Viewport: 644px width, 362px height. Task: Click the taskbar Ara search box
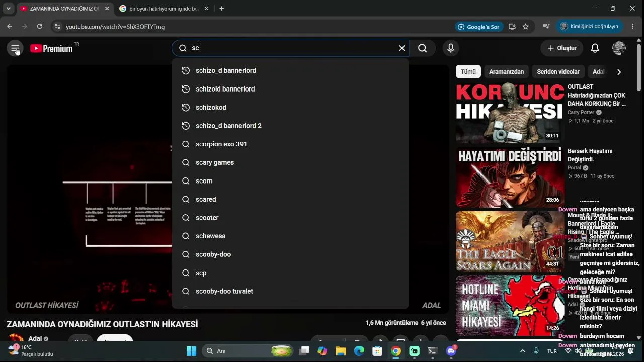pos(248,351)
